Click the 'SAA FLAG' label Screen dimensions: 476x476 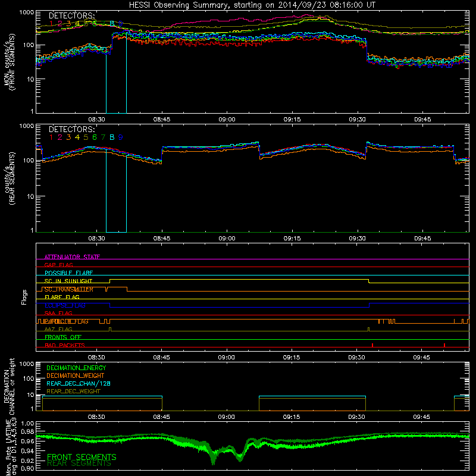pos(58,314)
